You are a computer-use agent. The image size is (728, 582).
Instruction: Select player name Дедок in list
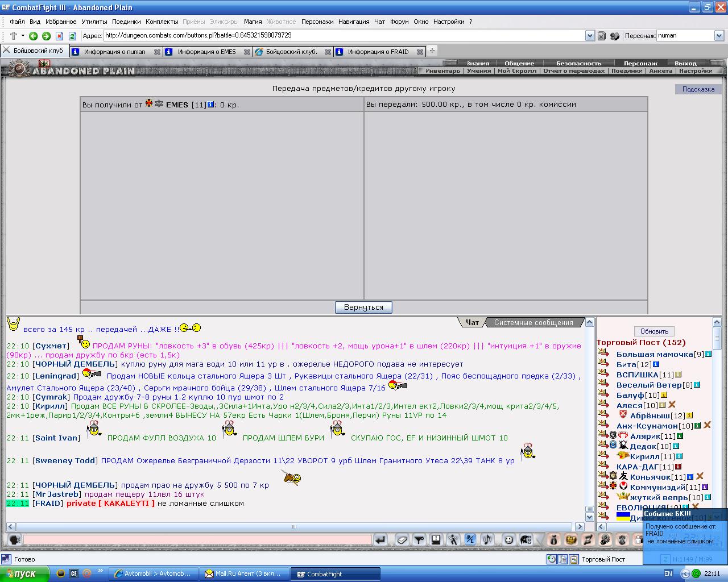[643, 446]
